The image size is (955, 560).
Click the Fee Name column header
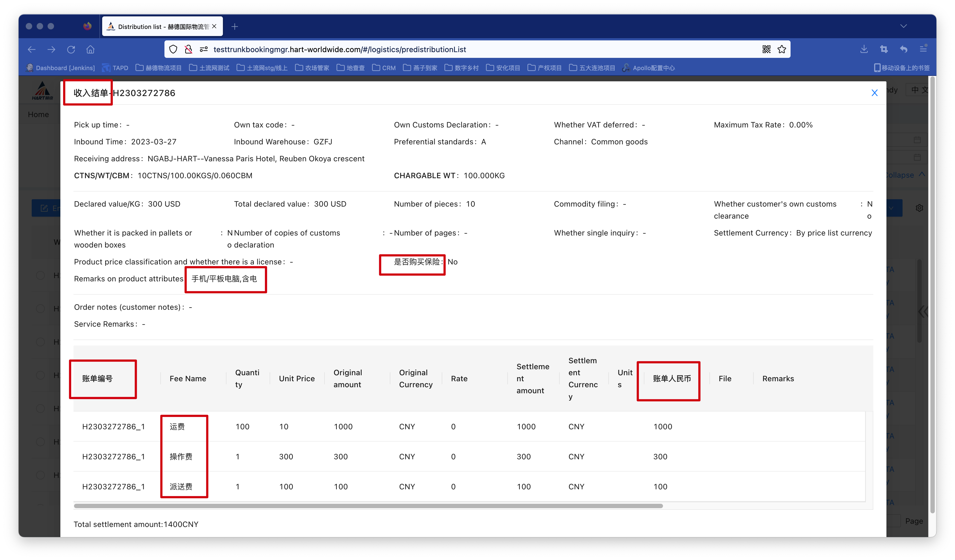(x=188, y=379)
